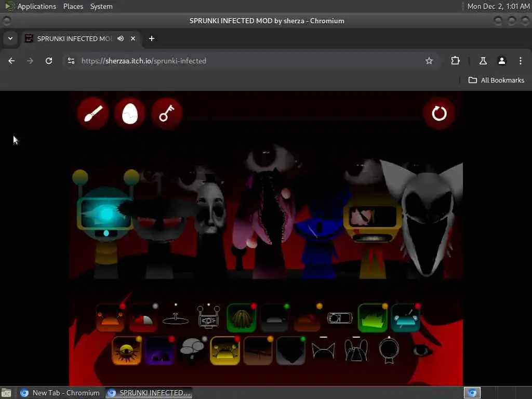Image resolution: width=532 pixels, height=399 pixels.
Task: Pick the orange antenna-hat sound icon
Action: (110, 318)
